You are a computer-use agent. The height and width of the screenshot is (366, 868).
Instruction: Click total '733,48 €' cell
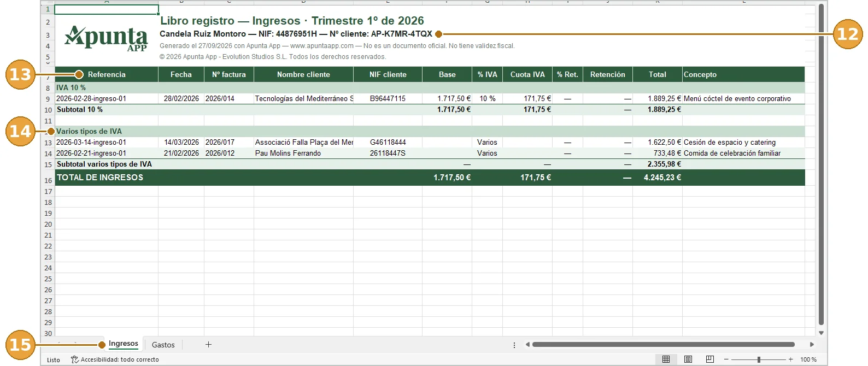pyautogui.click(x=658, y=154)
